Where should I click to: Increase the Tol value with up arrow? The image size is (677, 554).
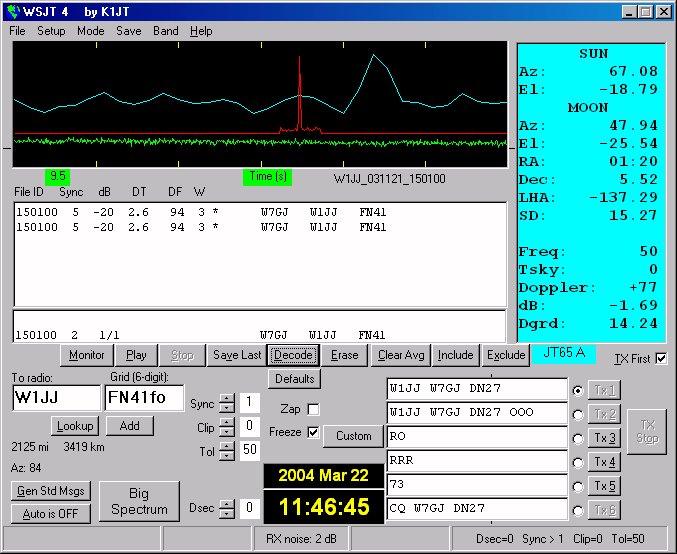(226, 446)
